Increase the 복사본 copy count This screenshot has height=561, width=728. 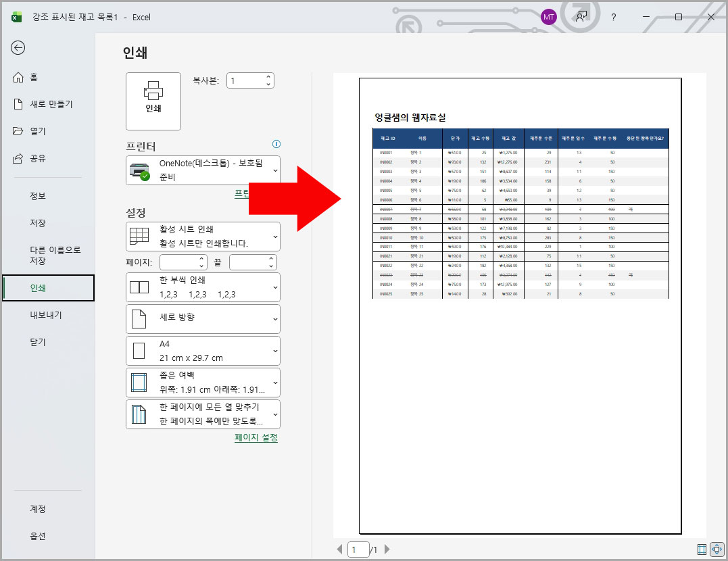(268, 77)
